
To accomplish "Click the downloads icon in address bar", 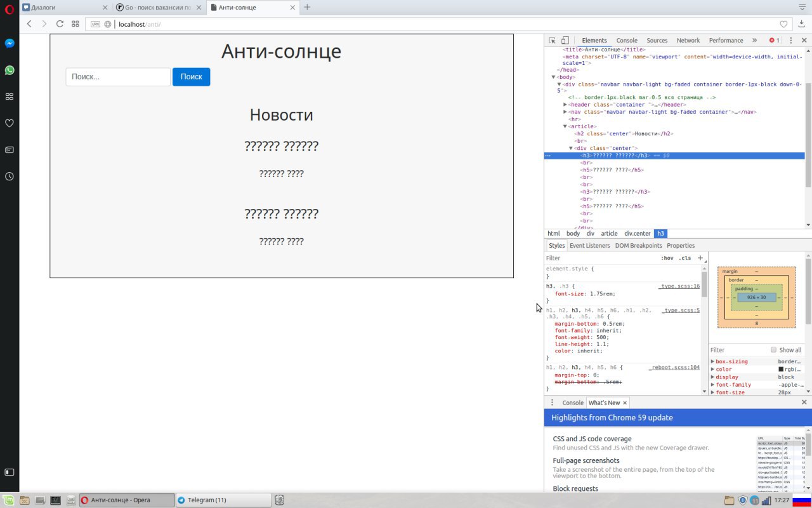I will pos(802,24).
